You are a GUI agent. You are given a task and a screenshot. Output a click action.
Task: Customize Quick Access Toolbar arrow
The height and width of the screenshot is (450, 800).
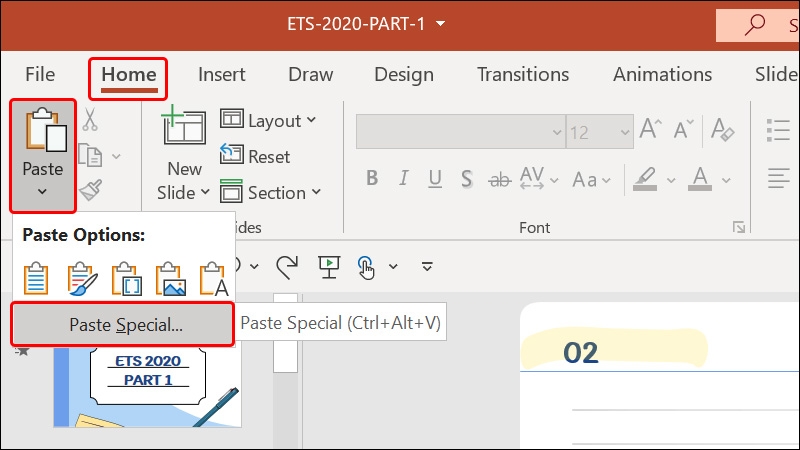click(x=427, y=266)
